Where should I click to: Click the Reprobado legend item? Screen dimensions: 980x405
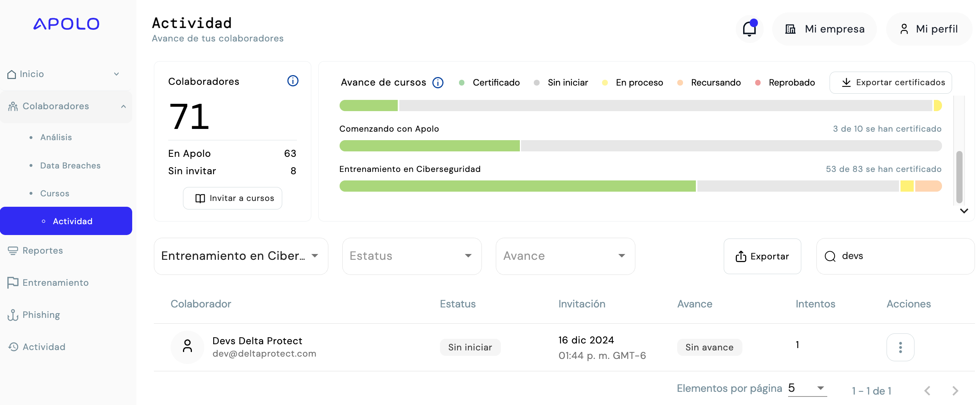[x=785, y=82]
